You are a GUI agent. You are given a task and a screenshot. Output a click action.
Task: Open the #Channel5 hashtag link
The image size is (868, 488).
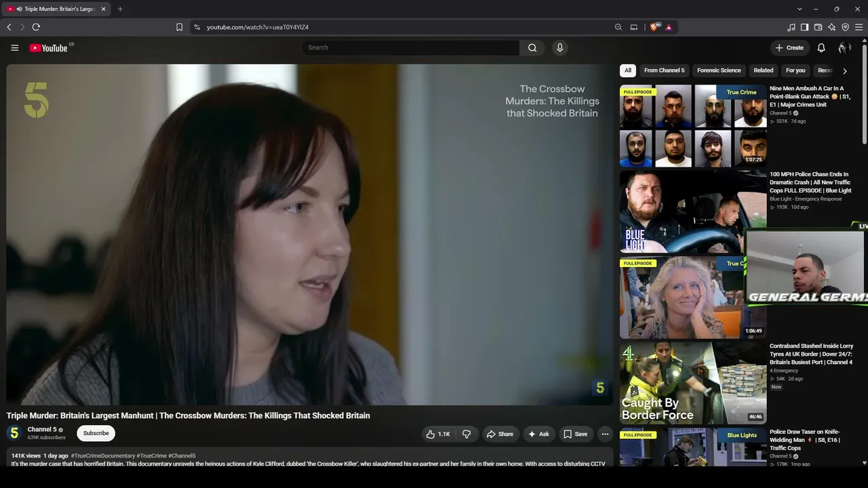[182, 456]
